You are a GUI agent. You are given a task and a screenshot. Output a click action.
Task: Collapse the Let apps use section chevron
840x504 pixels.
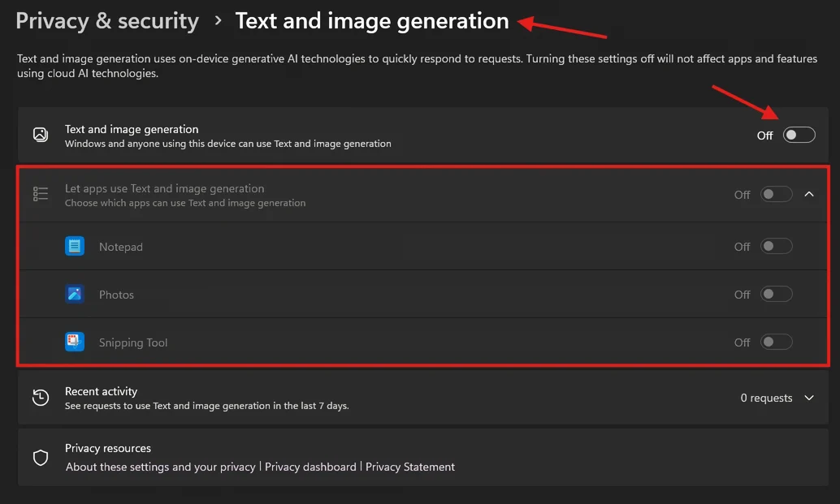coord(809,194)
